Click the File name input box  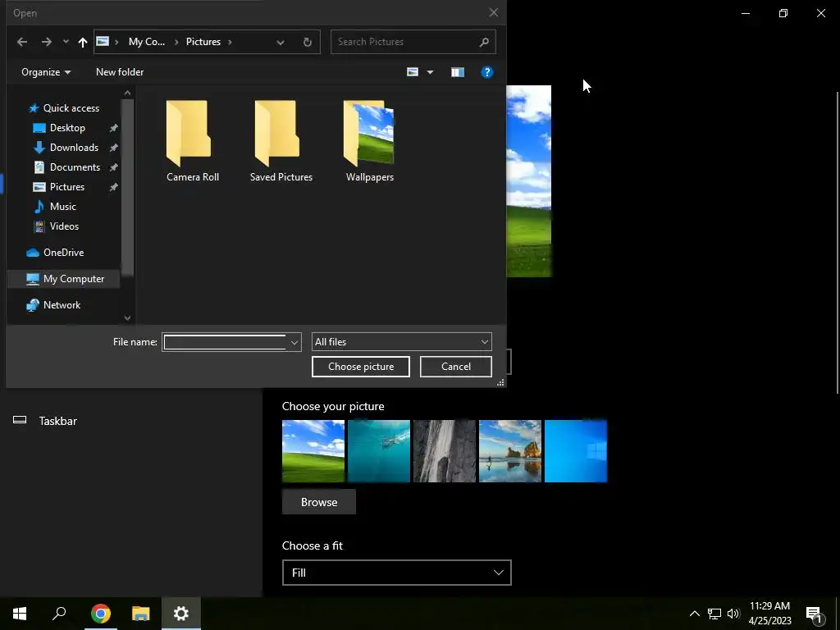225,342
